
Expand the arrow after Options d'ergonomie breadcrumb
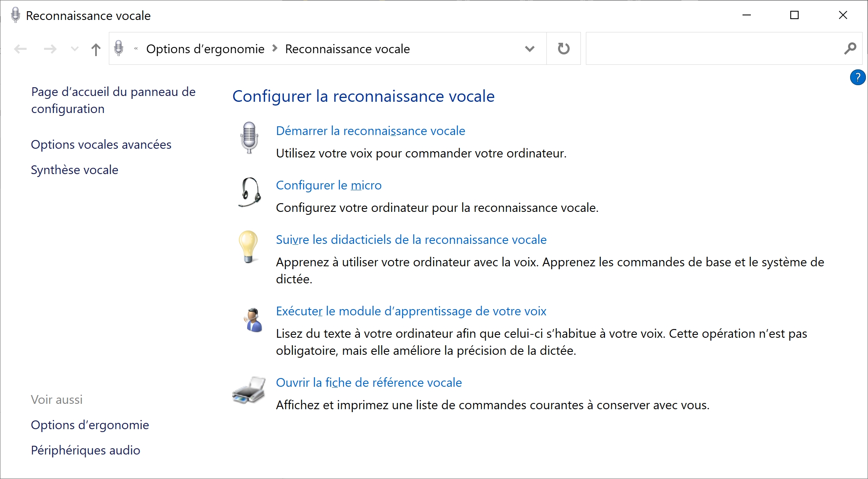click(x=275, y=49)
